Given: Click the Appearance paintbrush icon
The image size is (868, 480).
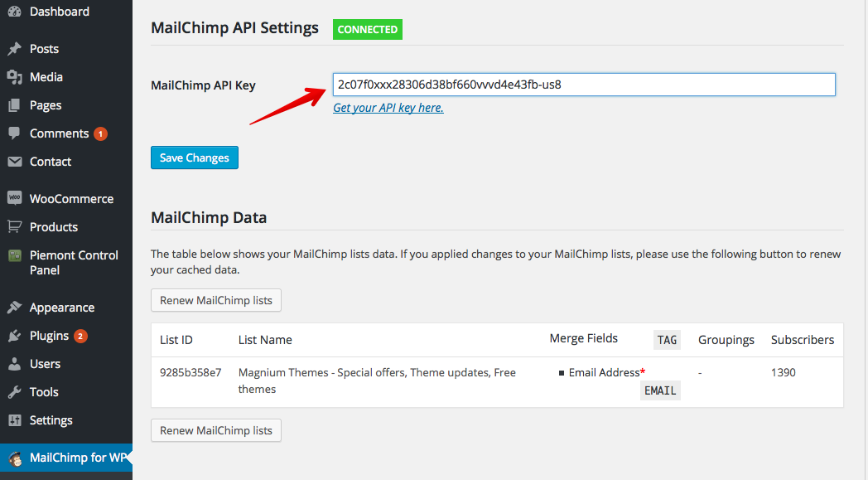Looking at the screenshot, I should click(14, 308).
